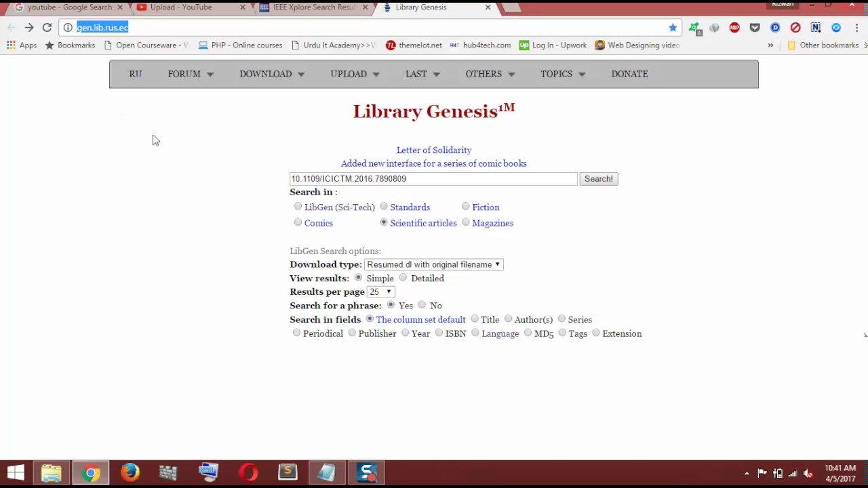
Task: Select the LibGen (Sci-Tech) radio button
Action: click(298, 206)
